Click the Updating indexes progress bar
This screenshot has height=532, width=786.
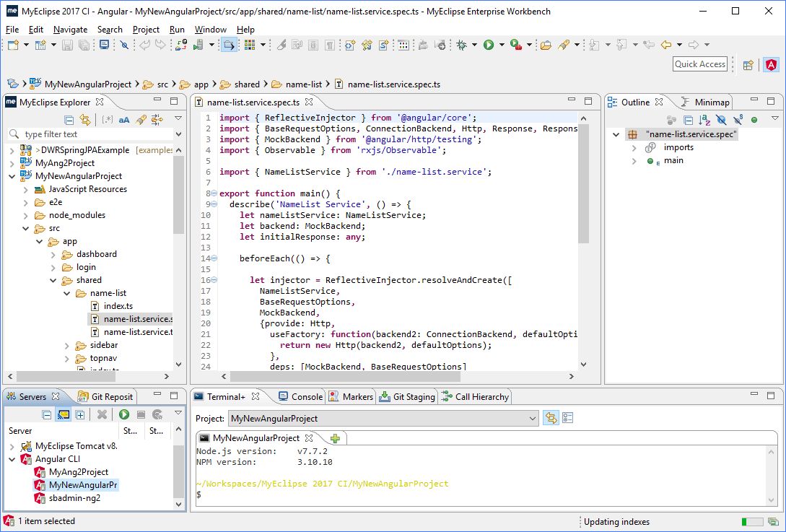(753, 522)
